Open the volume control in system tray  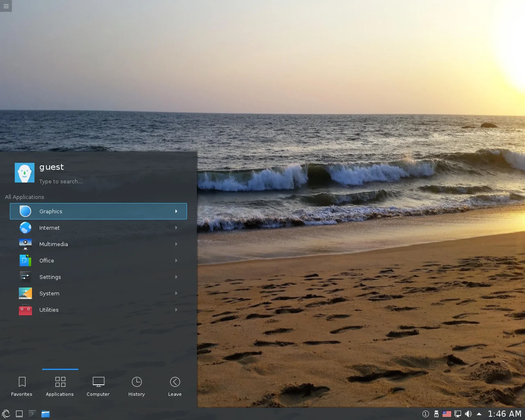pos(468,414)
